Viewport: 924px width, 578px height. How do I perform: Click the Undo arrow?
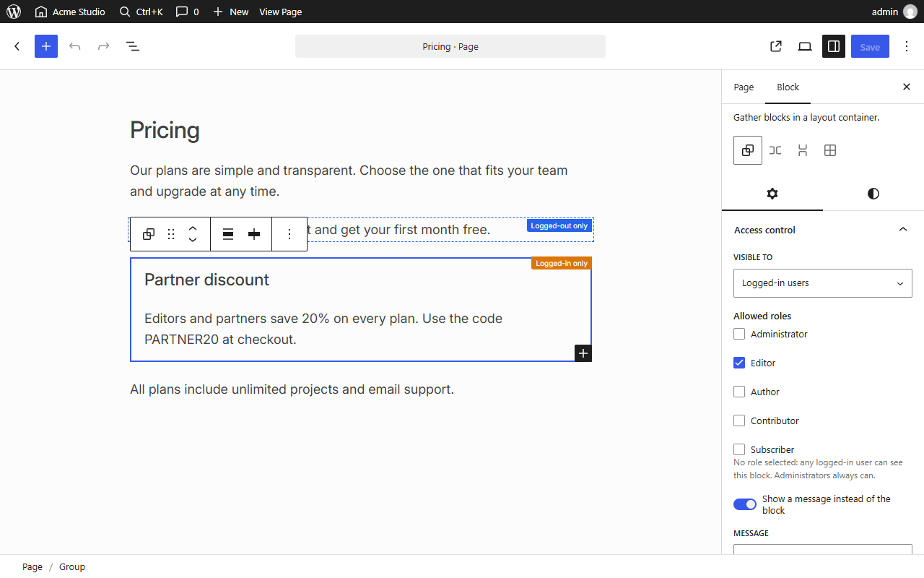click(75, 46)
